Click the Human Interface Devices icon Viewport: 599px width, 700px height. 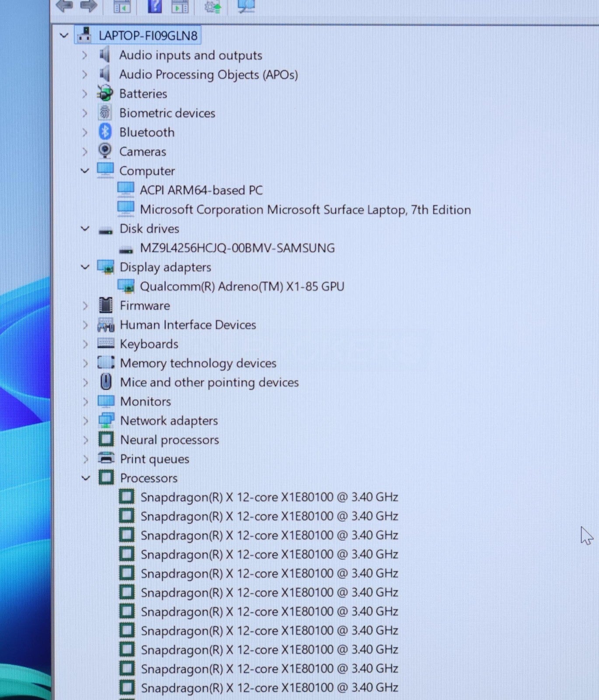click(x=106, y=325)
